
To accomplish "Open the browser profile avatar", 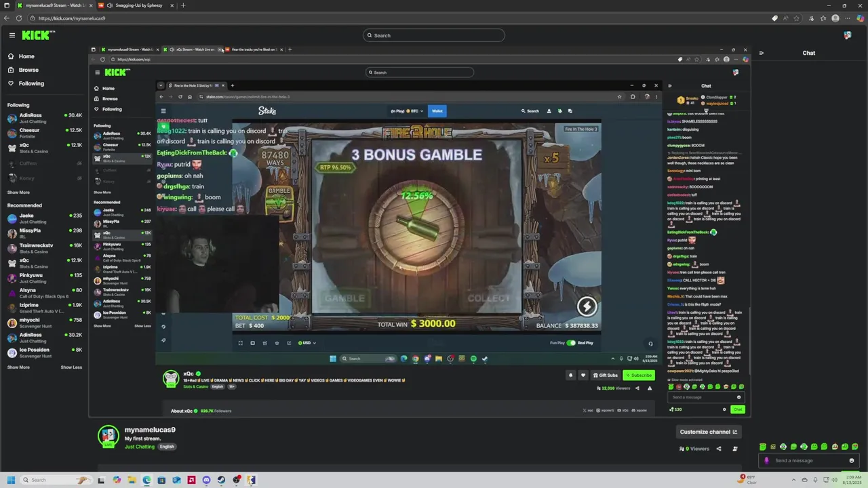I will [x=835, y=18].
